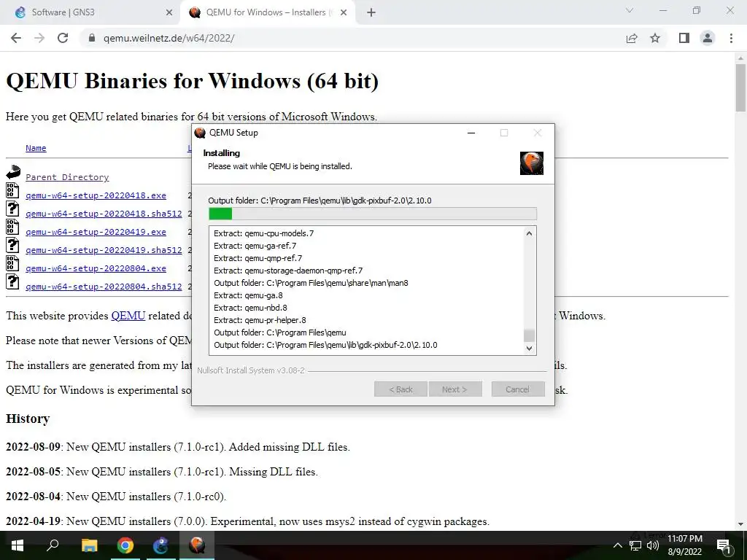Minimize the QEMU Setup window

[x=472, y=133]
